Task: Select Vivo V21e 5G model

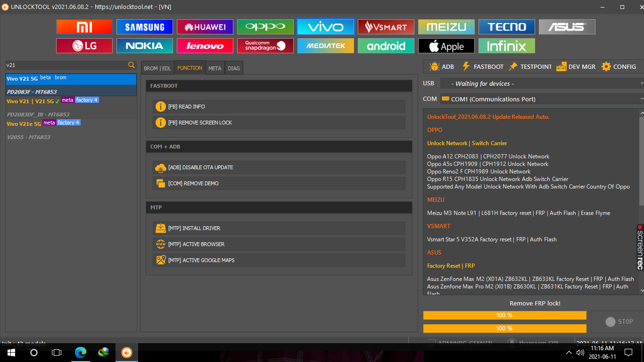Action: pyautogui.click(x=71, y=130)
